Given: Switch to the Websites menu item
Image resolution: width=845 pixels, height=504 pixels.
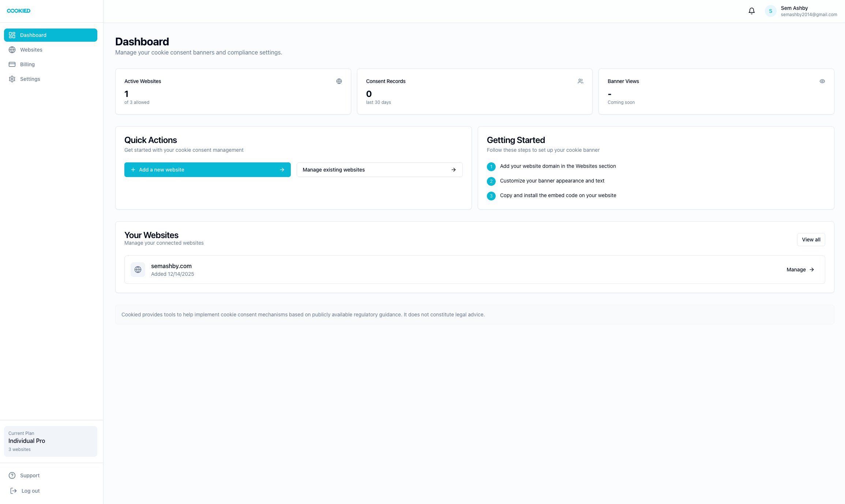Looking at the screenshot, I should (31, 49).
